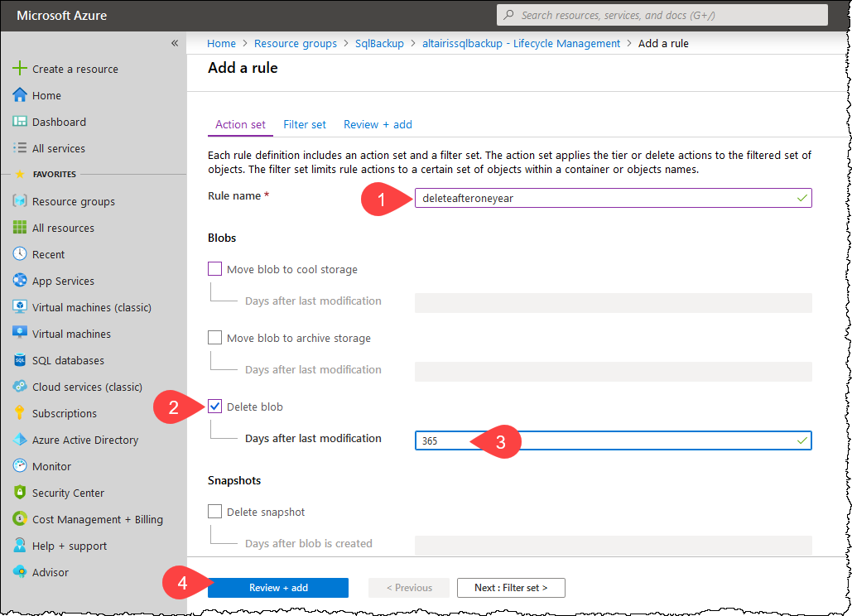
Task: Click the Cost Management + Billing icon
Action: (x=20, y=519)
